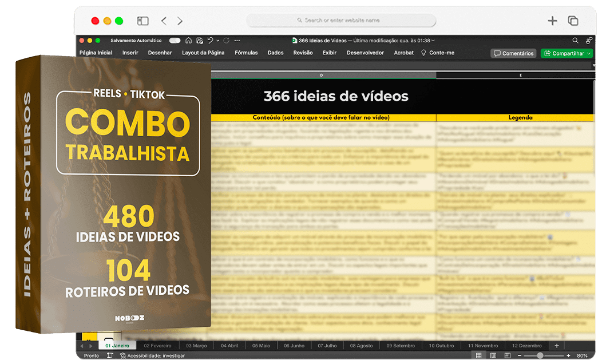Viewport: 602px width, 364px height.
Task: Click the Comentários button
Action: click(513, 53)
